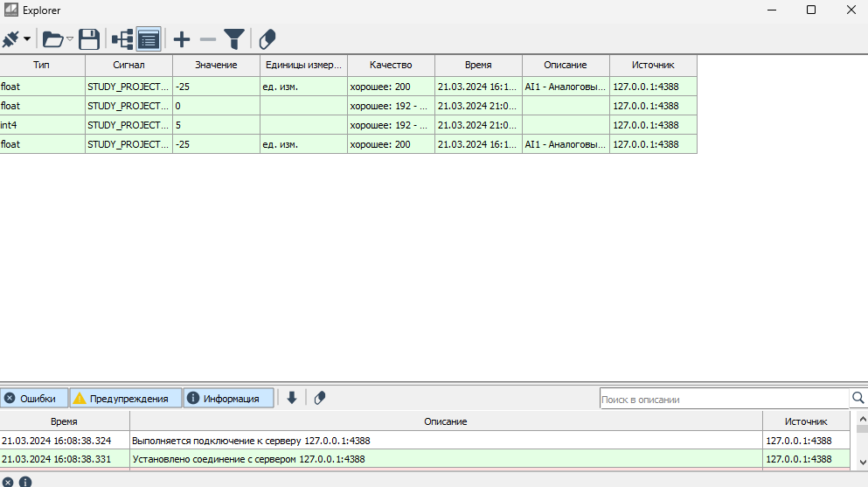Sort by the Значение column header
This screenshot has height=487, width=868.
[x=216, y=66]
